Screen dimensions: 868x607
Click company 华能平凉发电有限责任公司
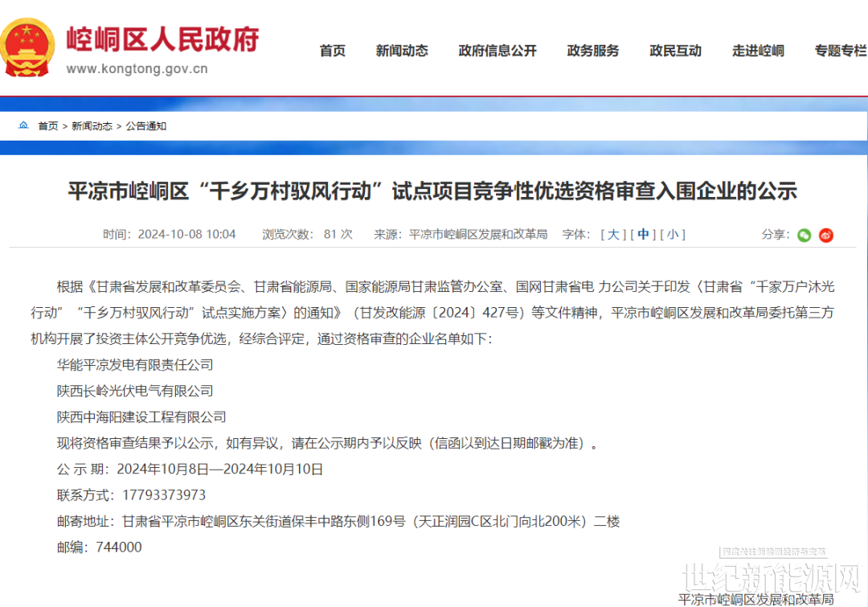click(135, 365)
